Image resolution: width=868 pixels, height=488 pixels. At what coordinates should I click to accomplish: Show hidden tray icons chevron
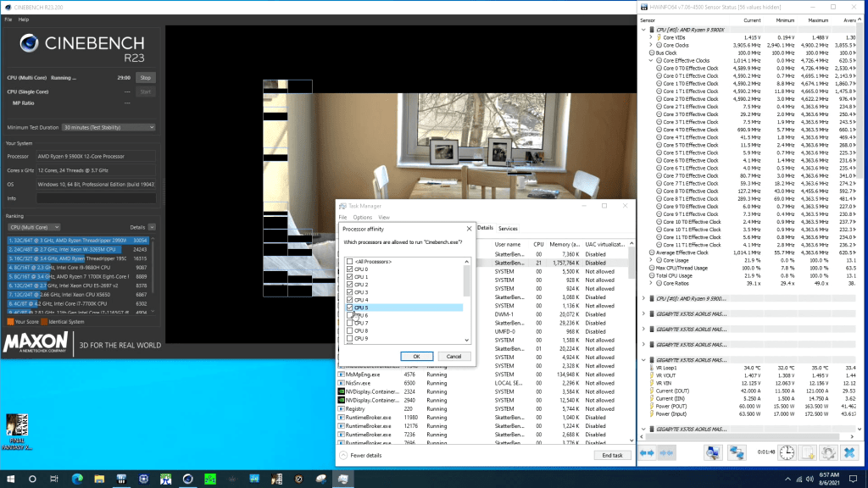[x=787, y=480]
